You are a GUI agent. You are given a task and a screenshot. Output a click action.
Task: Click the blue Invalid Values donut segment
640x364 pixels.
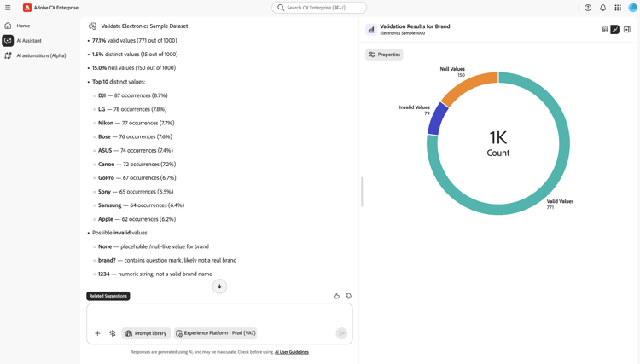pyautogui.click(x=438, y=119)
